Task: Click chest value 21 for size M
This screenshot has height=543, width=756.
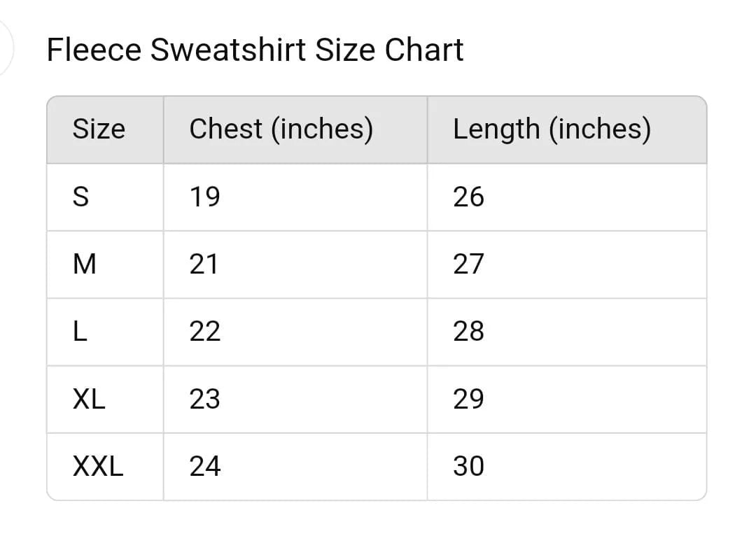Action: tap(204, 265)
